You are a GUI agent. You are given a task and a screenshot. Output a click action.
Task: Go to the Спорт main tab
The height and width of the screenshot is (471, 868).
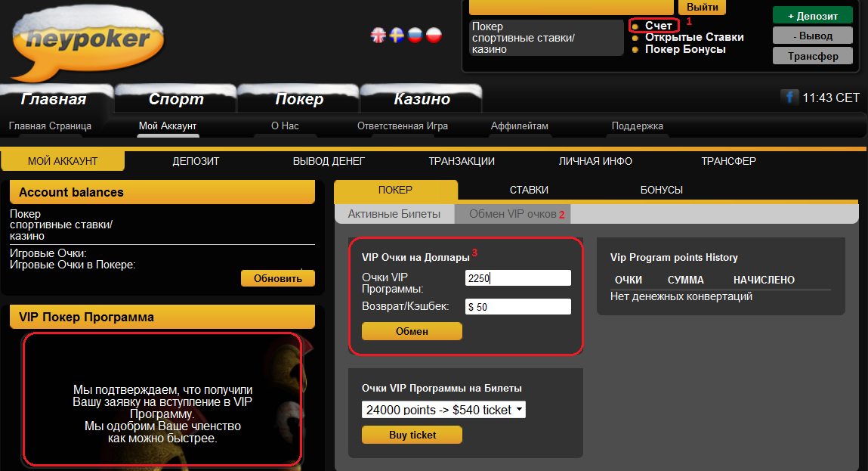(176, 99)
